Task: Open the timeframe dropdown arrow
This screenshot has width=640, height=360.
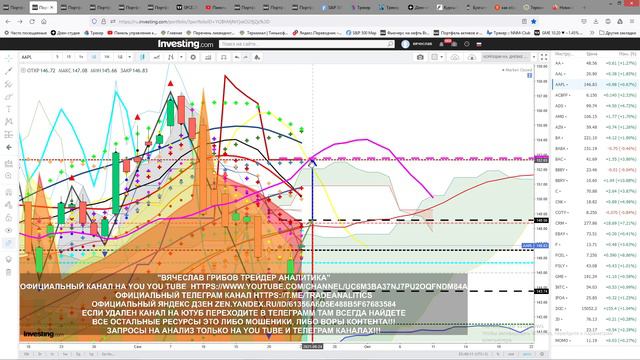Action: point(130,57)
